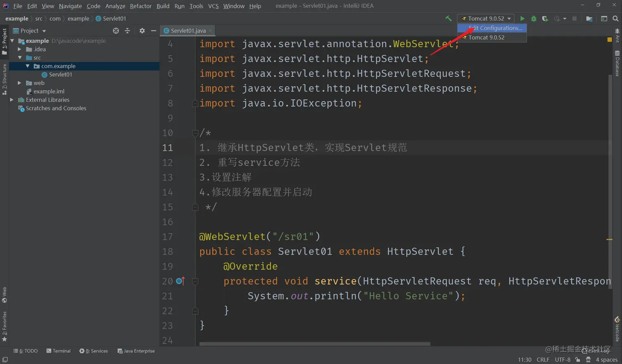Click the overriding method gutter icon on line 20

click(180, 281)
